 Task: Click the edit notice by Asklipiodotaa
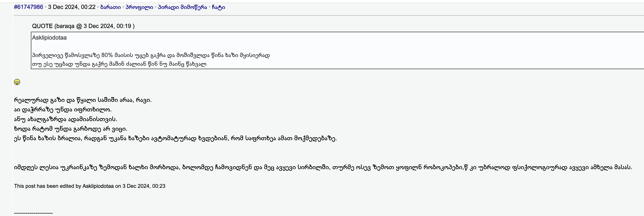click(x=89, y=186)
